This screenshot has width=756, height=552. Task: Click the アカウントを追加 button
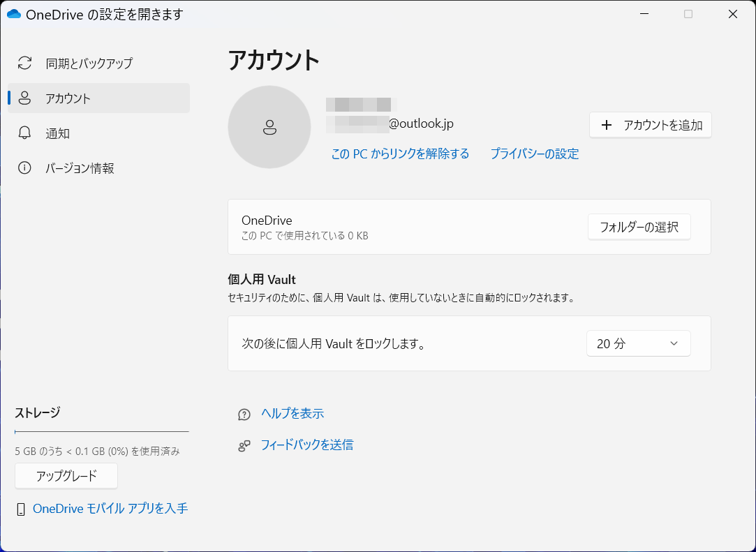(651, 126)
